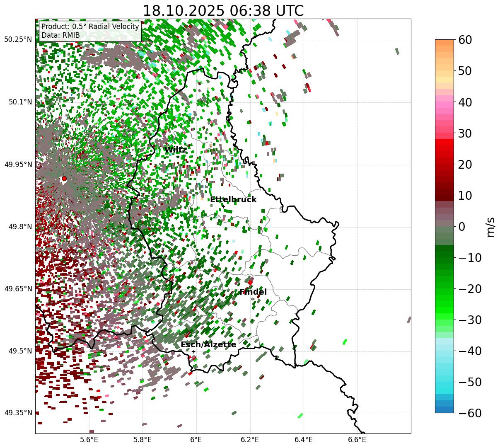Click the 6.6°E longitude label
500x448 pixels.
(357, 440)
